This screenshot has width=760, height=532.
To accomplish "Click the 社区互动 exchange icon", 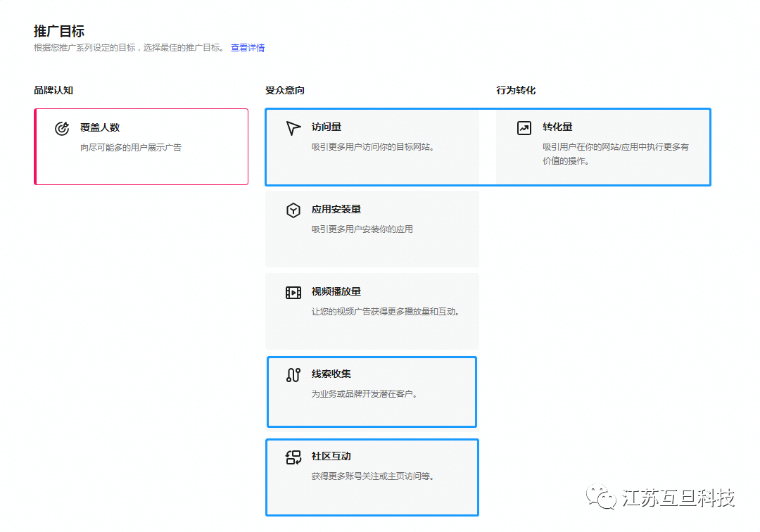I will click(293, 457).
